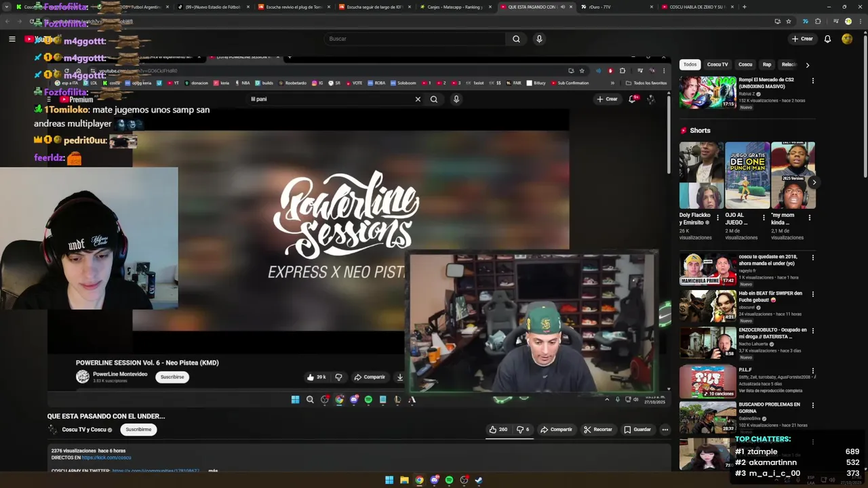Switch to the Canjes - Matecapp browser tab

455,7
